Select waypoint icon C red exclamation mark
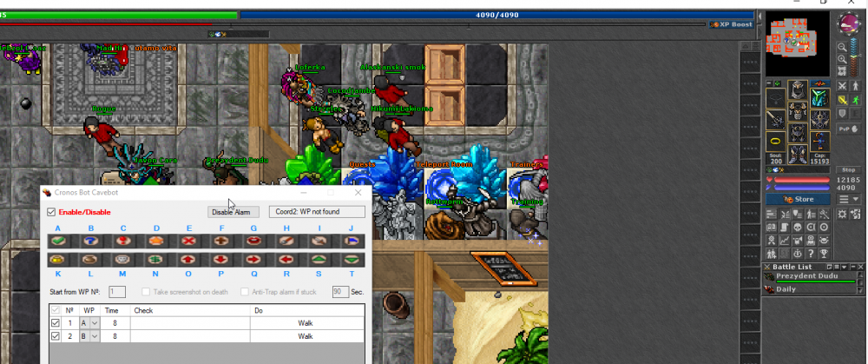The image size is (868, 364). [x=122, y=241]
